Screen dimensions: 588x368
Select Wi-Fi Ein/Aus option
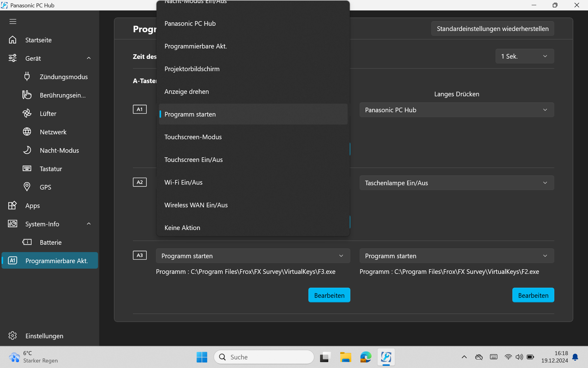[183, 182]
